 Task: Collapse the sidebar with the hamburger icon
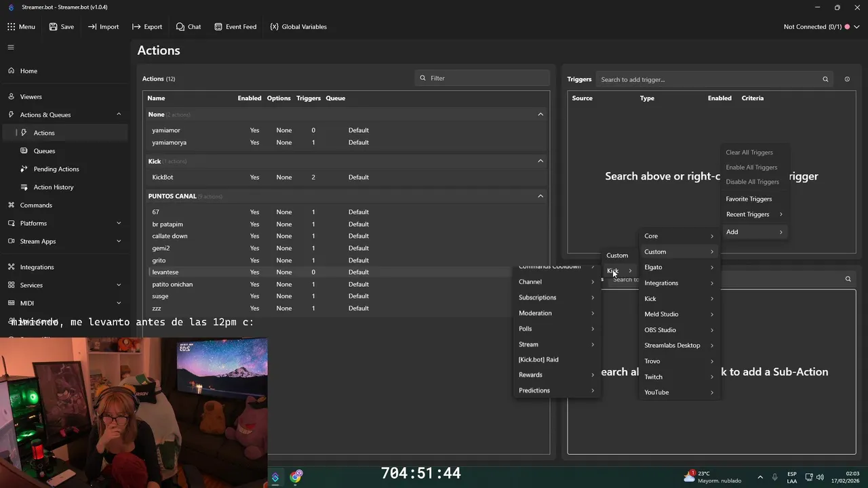point(11,47)
